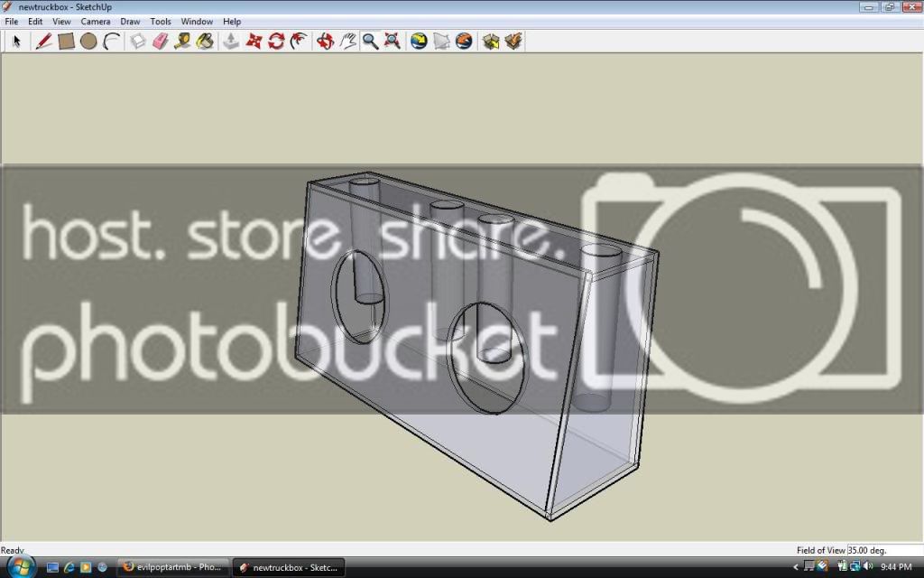Click the Windows Start orb
The height and width of the screenshot is (578, 924).
coord(22,567)
